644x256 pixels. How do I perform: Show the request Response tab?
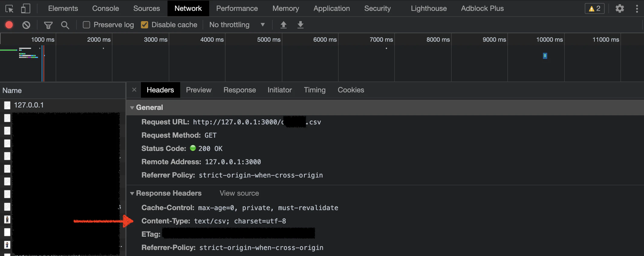[x=240, y=90]
